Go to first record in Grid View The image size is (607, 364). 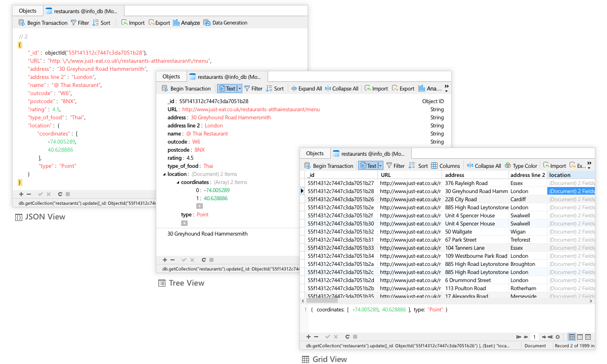click(x=518, y=337)
